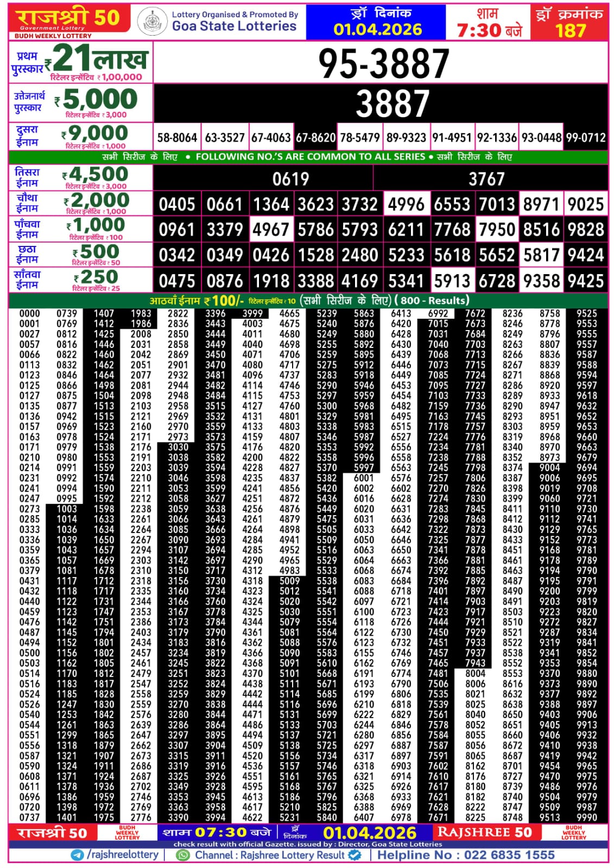
Task: Click the Telegram icon in the footer
Action: (x=77, y=855)
